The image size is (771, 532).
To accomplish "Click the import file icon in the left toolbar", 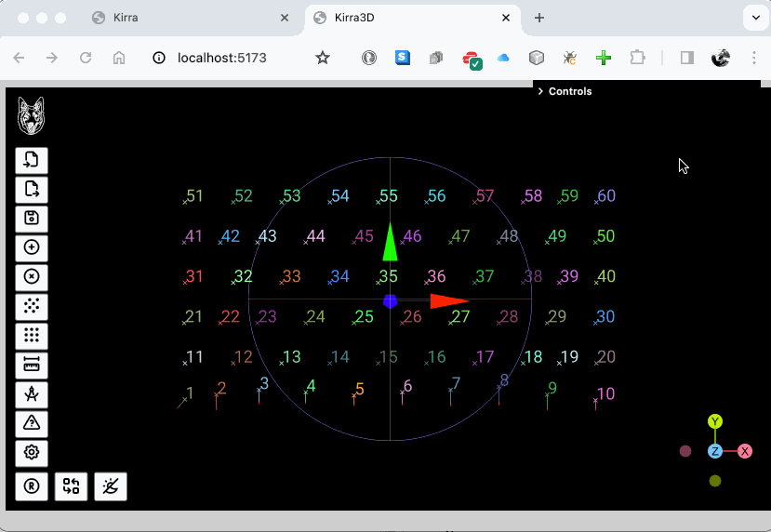I will [32, 160].
